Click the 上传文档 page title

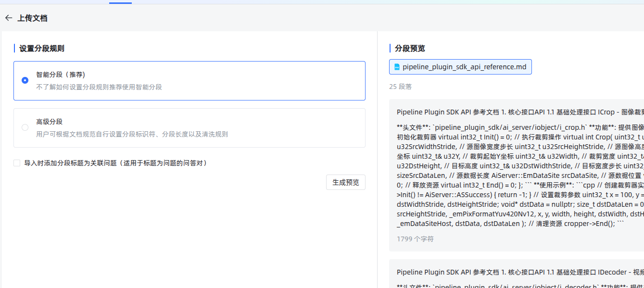tap(32, 18)
